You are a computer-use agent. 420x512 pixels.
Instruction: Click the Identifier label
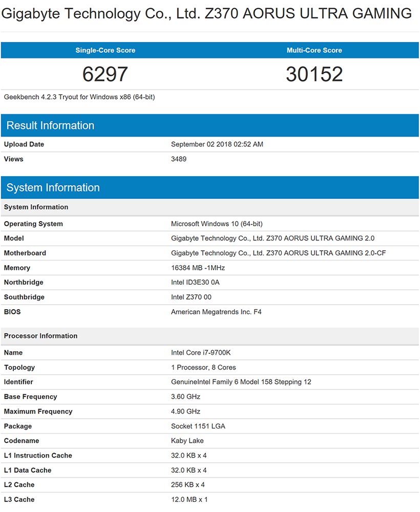18,382
